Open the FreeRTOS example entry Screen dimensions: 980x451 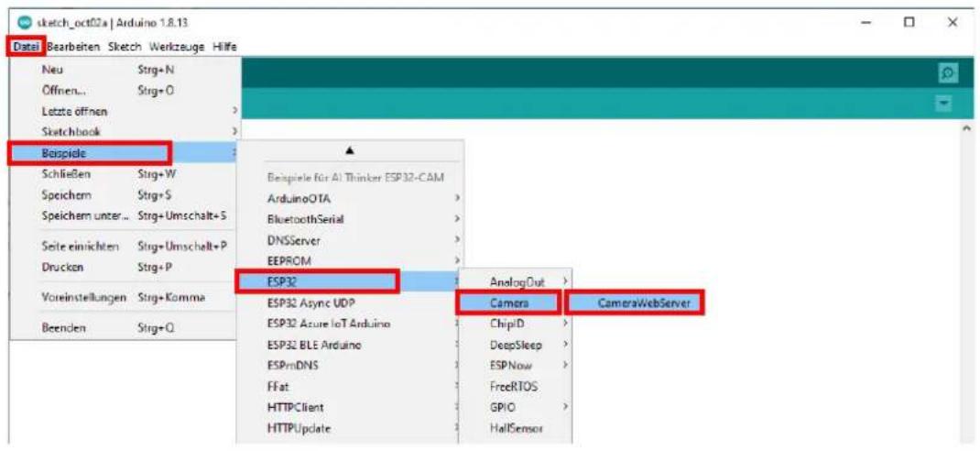(x=516, y=387)
